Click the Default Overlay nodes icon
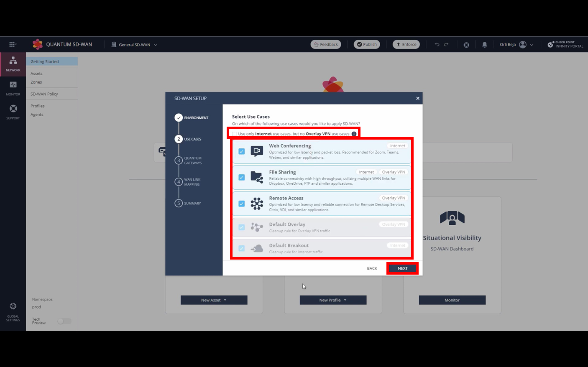This screenshot has height=367, width=588. click(257, 227)
